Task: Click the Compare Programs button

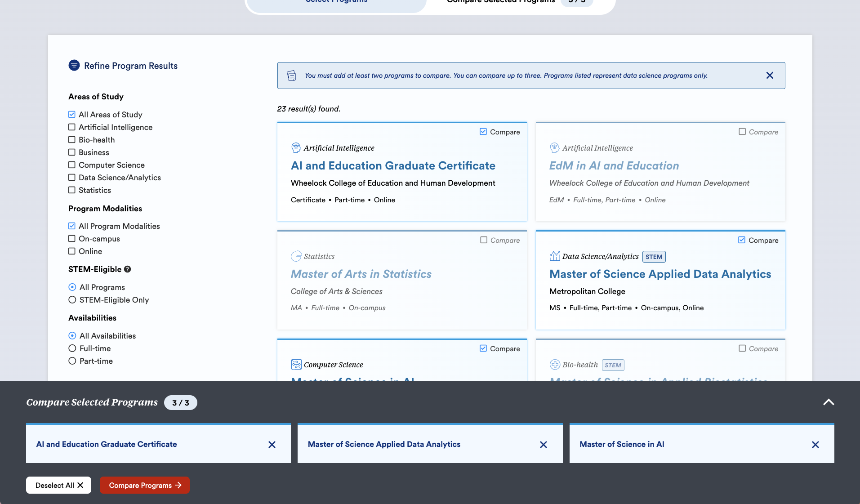Action: pyautogui.click(x=145, y=485)
